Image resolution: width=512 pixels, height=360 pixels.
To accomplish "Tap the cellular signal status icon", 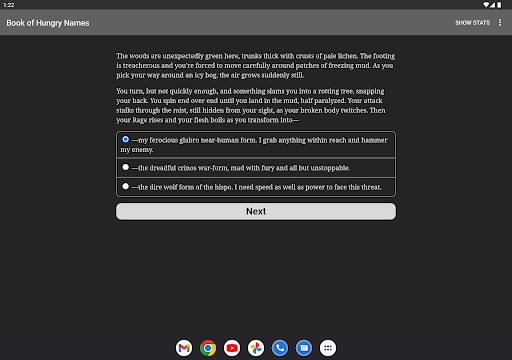I will [x=492, y=5].
